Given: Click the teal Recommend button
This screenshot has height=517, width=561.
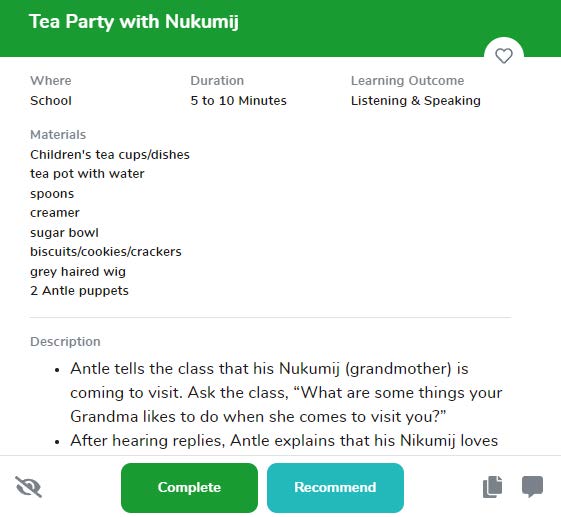Looking at the screenshot, I should (335, 488).
